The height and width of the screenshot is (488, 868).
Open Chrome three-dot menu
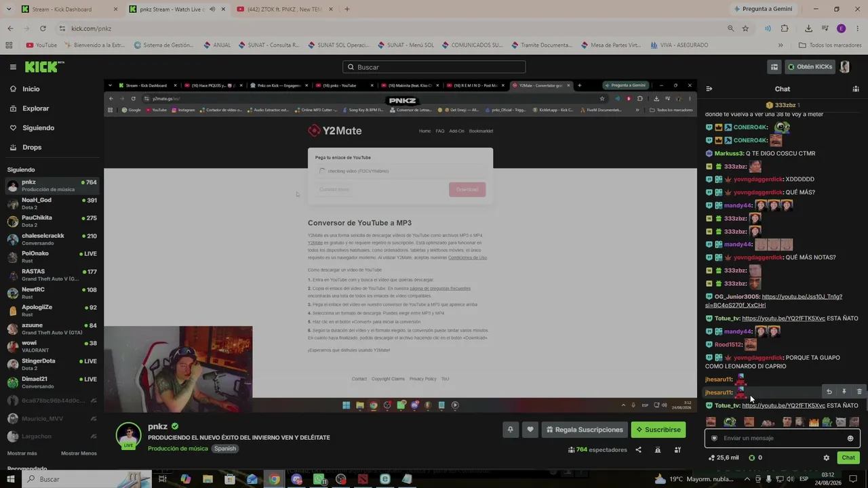[x=857, y=28]
